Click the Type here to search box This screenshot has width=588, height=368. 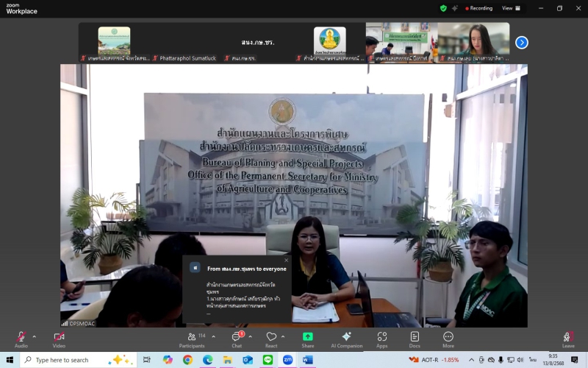point(79,360)
